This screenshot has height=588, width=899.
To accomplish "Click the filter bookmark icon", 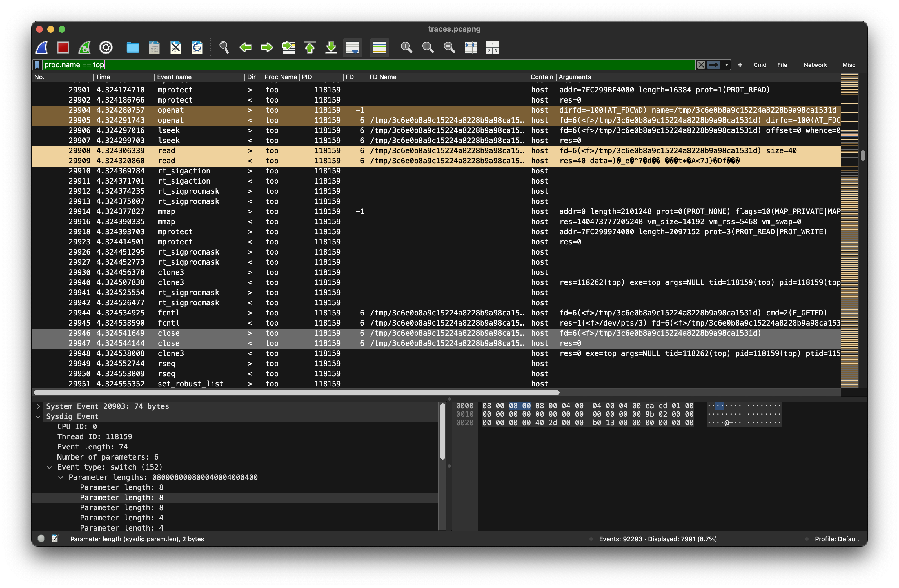I will 37,64.
